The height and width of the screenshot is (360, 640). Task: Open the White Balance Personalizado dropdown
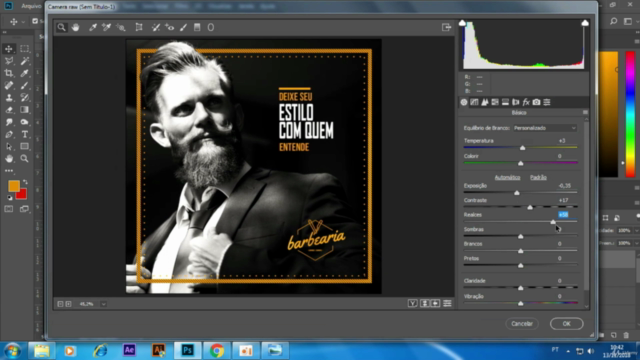(x=545, y=128)
